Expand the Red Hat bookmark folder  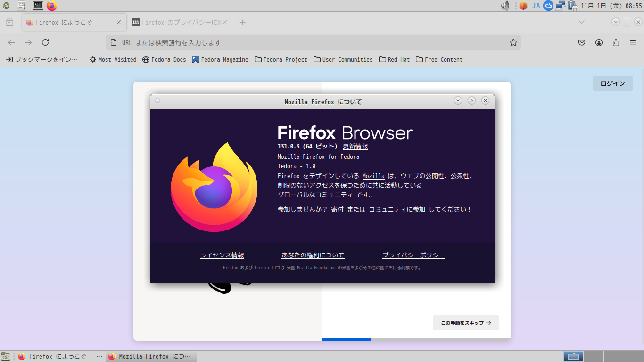[x=395, y=59]
